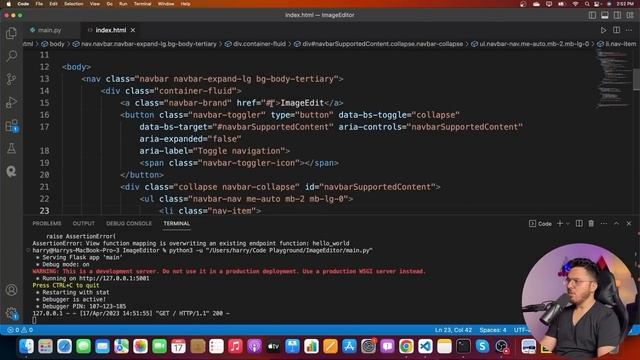Image resolution: width=640 pixels, height=360 pixels.
Task: Kill the terminal with trash icon
Action: point(591,223)
